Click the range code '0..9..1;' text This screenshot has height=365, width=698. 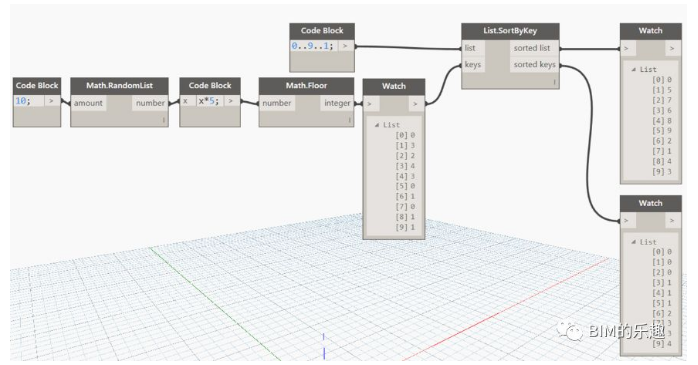(x=312, y=46)
